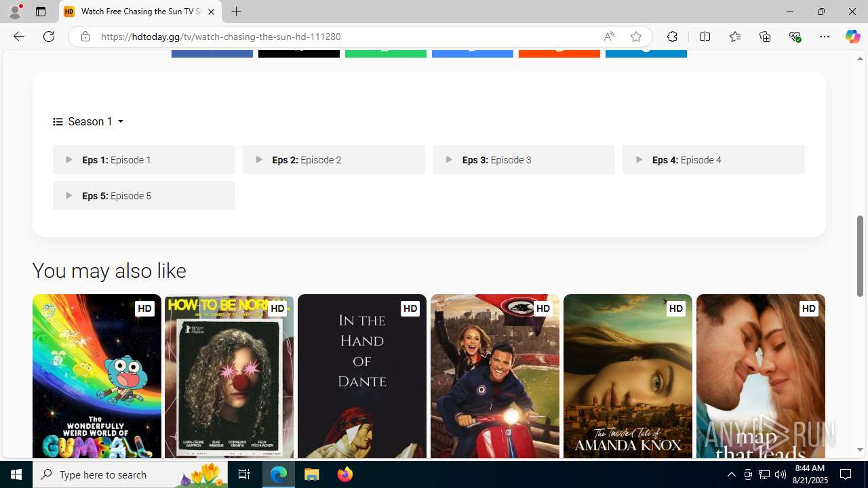The height and width of the screenshot is (488, 868).
Task: Open the browser profile icon
Action: coord(15,12)
